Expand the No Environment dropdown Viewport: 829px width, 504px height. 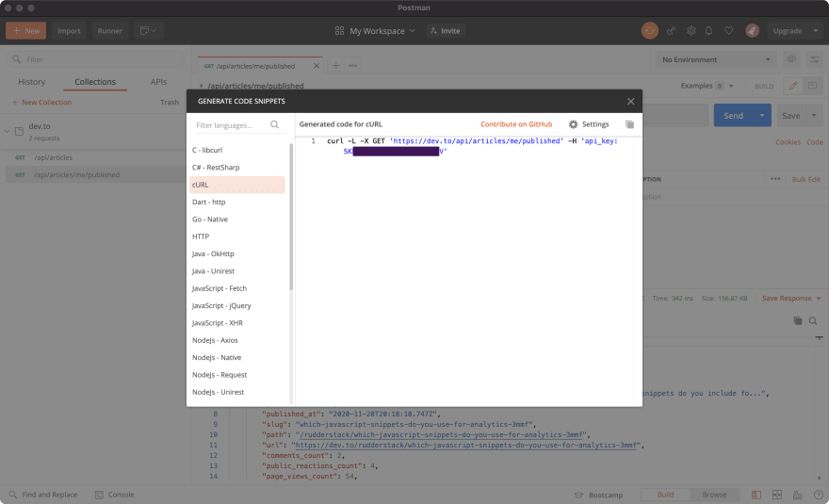coord(716,59)
